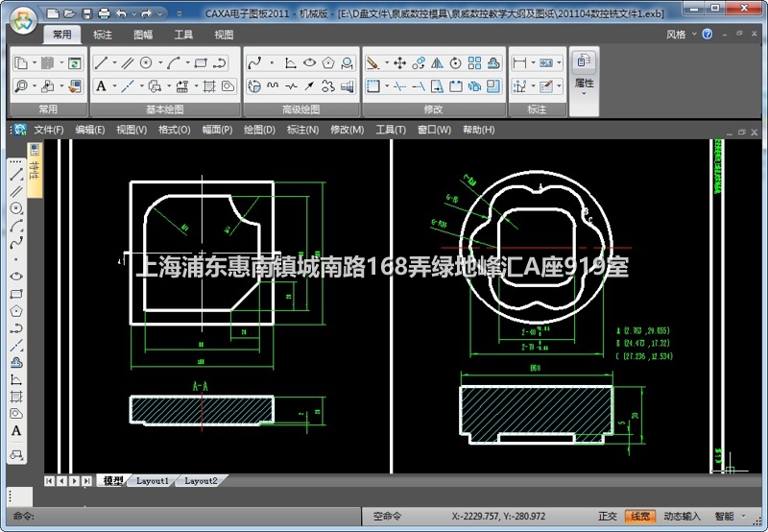Select the Circle tool in the left toolbar
The image size is (768, 532).
16,207
